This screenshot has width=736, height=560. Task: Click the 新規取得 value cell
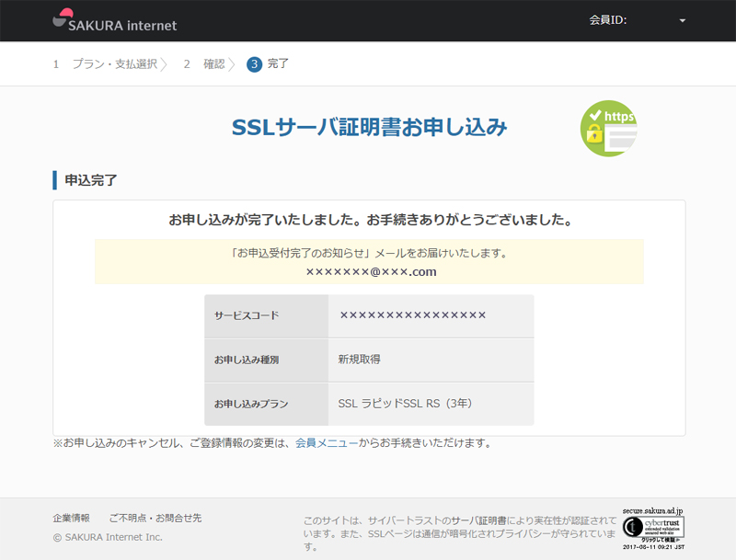[431, 360]
